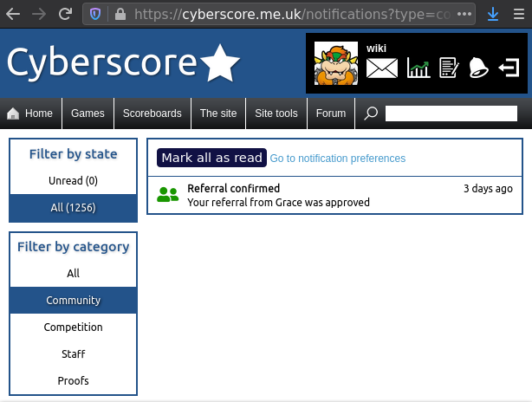The width and height of the screenshot is (532, 402).
Task: Open the notifications bell icon
Action: 478,68
